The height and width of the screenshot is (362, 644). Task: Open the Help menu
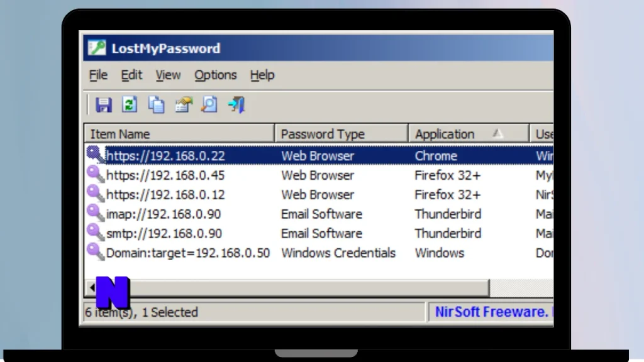click(262, 75)
